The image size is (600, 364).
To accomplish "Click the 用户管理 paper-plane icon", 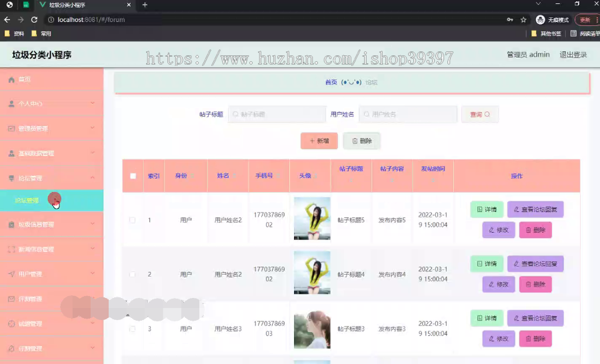I will [11, 274].
